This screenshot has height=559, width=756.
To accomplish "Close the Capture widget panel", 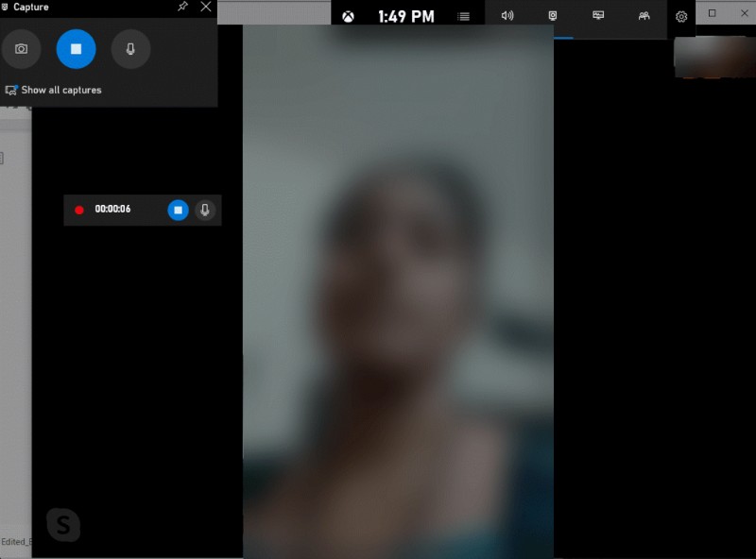I will point(205,8).
